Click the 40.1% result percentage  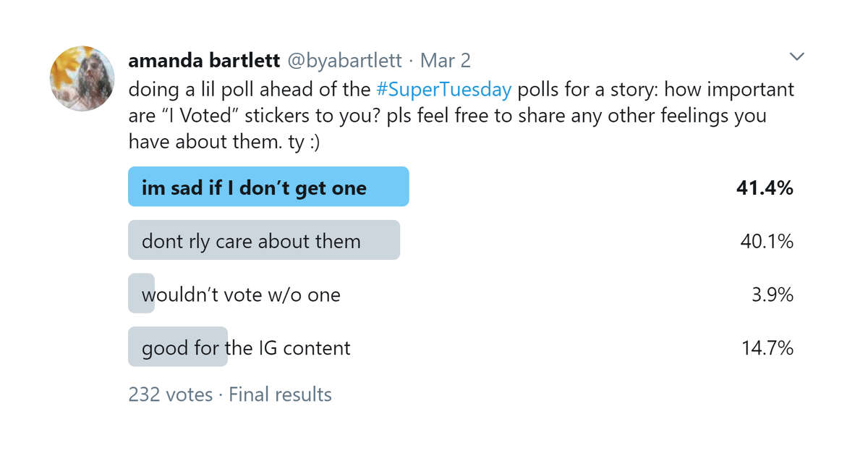pyautogui.click(x=767, y=241)
